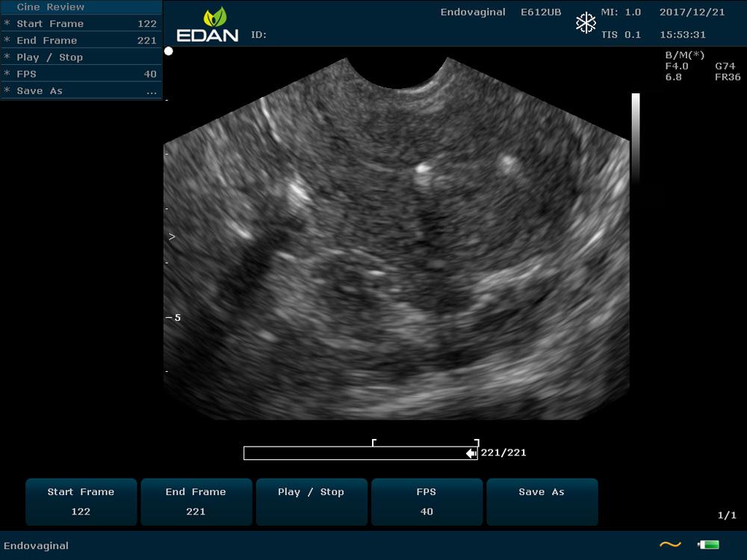Click the patient ID field
Image resolution: width=747 pixels, height=560 pixels.
point(258,35)
